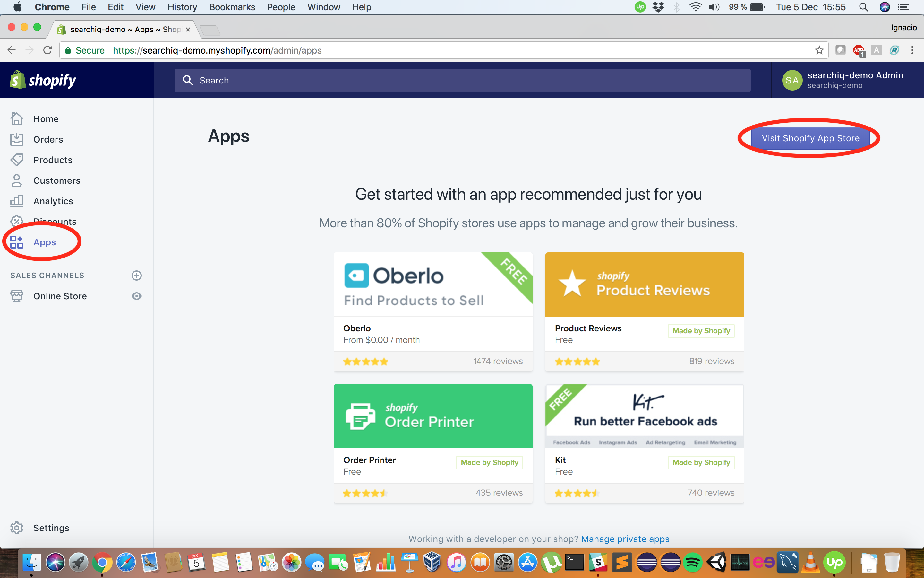
Task: Click '435 reviews' on Order Printer
Action: 499,493
